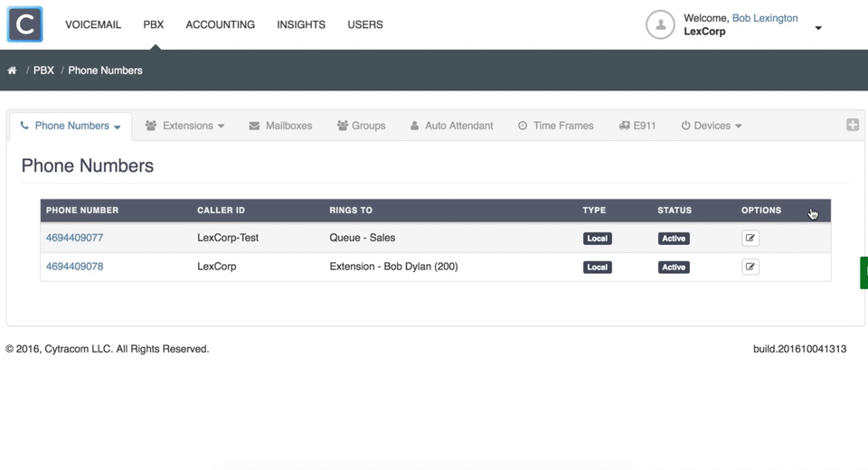The image size is (868, 470).
Task: Switch to the Auto Attendant tab
Action: pyautogui.click(x=452, y=126)
